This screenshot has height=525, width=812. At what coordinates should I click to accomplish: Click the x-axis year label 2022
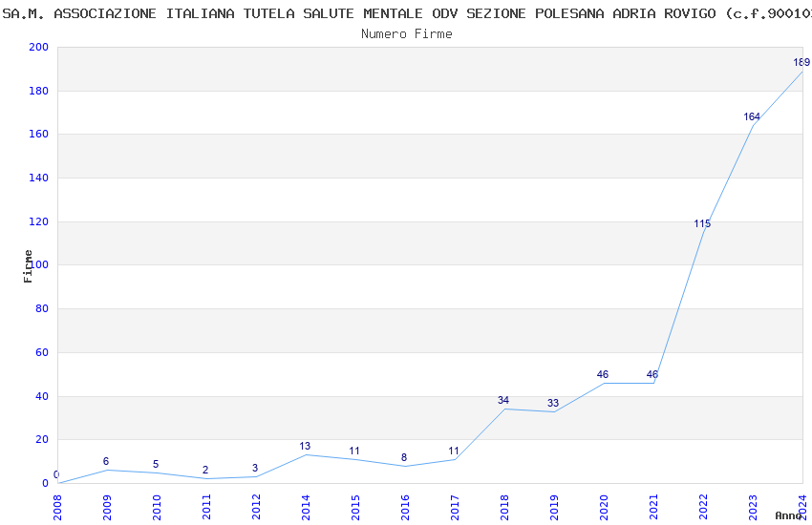[703, 508]
